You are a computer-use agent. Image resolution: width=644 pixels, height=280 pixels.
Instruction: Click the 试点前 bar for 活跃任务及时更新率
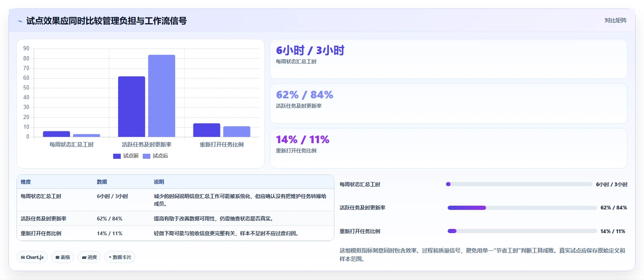131,106
